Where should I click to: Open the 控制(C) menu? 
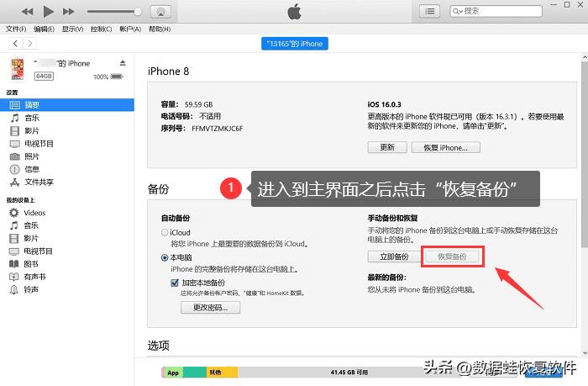(x=102, y=29)
